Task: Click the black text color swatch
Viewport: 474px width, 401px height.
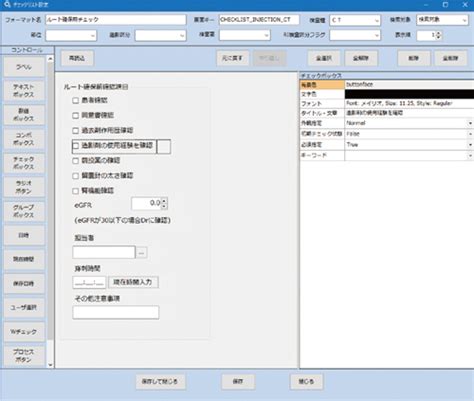Action: (x=409, y=94)
